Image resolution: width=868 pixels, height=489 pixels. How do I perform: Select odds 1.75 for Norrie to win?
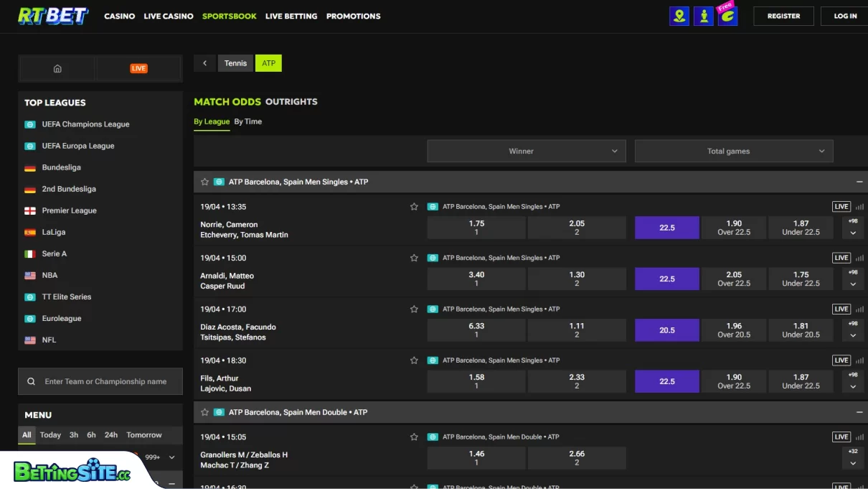point(476,228)
